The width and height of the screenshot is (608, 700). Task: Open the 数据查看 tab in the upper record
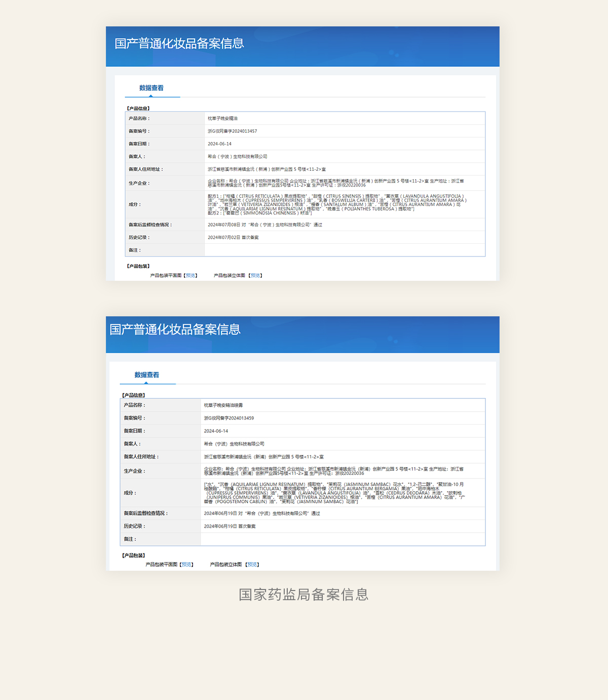pos(151,88)
